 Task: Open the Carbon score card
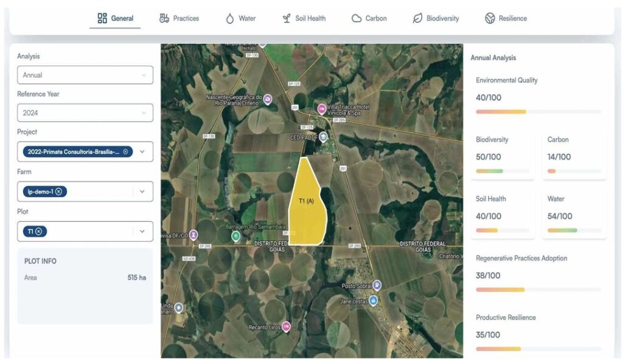click(574, 156)
